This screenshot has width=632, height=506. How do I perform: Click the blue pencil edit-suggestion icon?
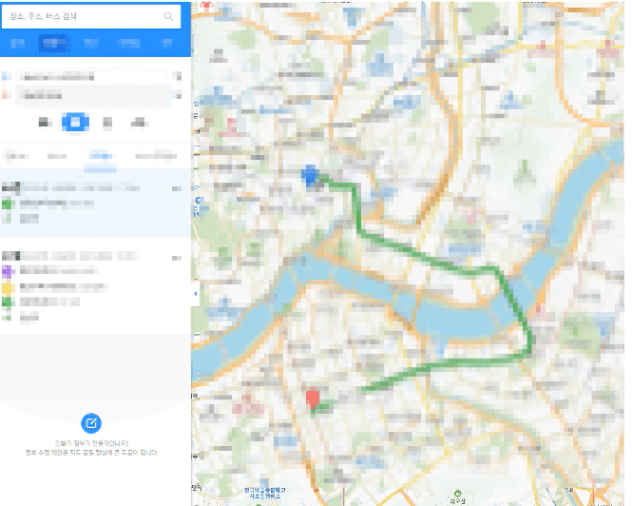click(91, 423)
